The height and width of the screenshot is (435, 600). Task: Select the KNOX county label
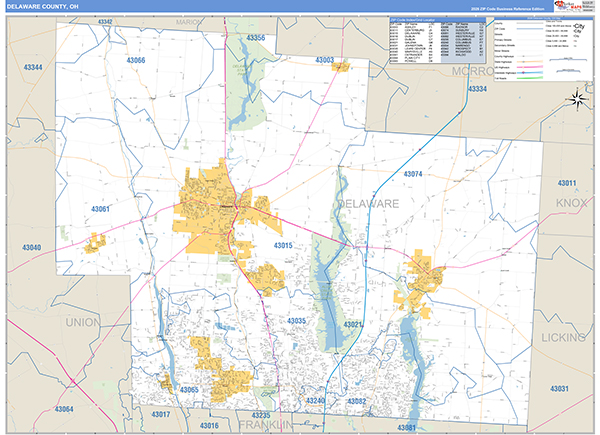coord(574,202)
